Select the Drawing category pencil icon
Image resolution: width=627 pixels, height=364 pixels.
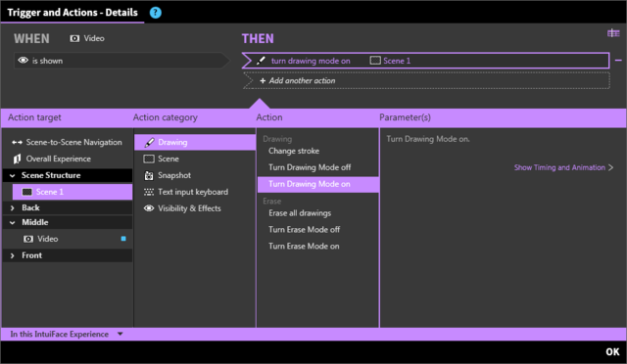[x=149, y=142]
